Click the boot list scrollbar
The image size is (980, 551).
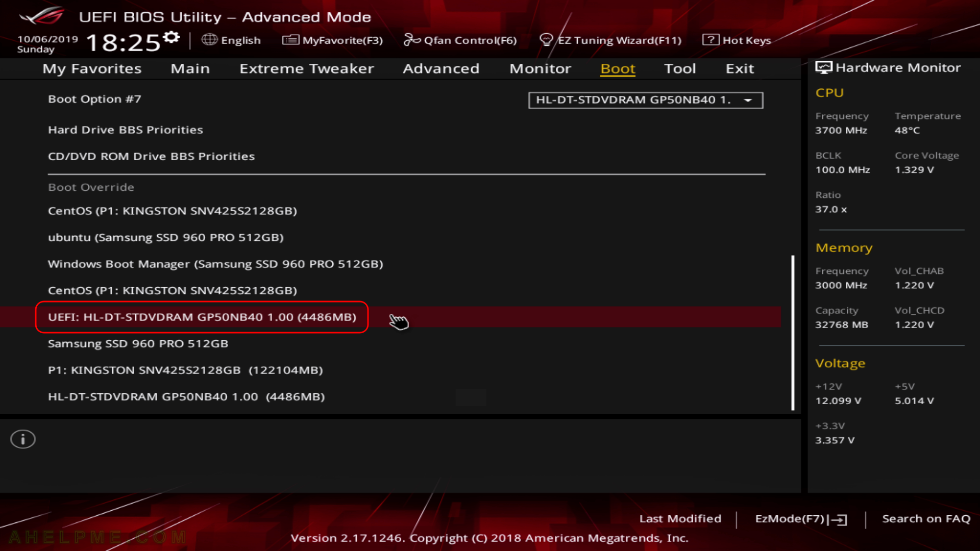(x=793, y=333)
